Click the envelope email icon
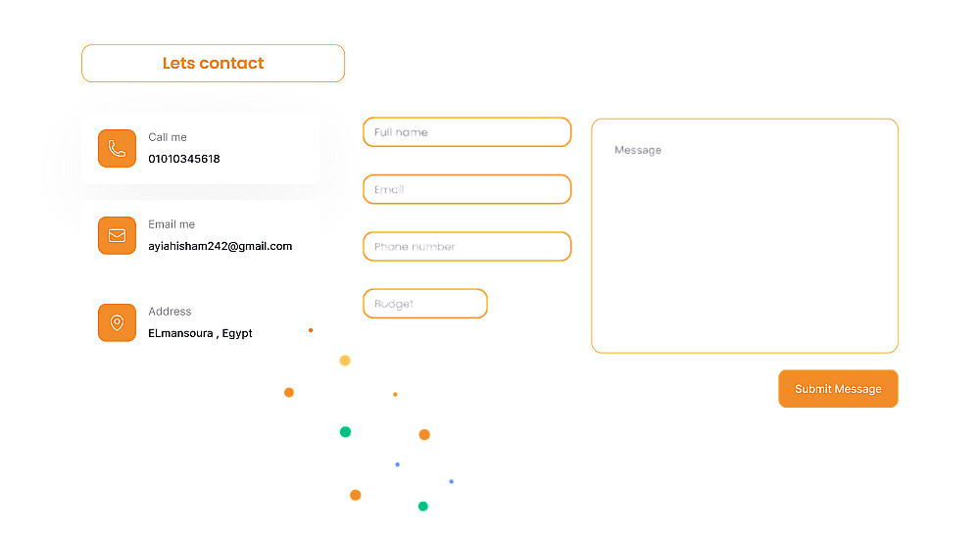 click(117, 235)
